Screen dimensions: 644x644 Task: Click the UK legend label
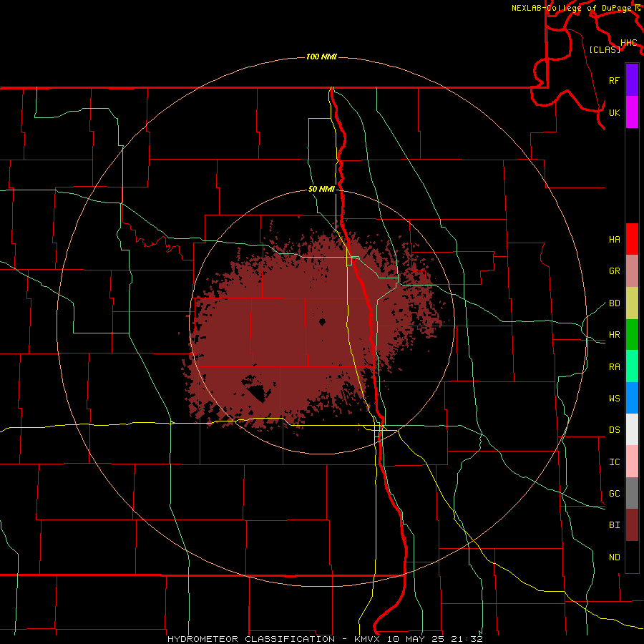614,112
